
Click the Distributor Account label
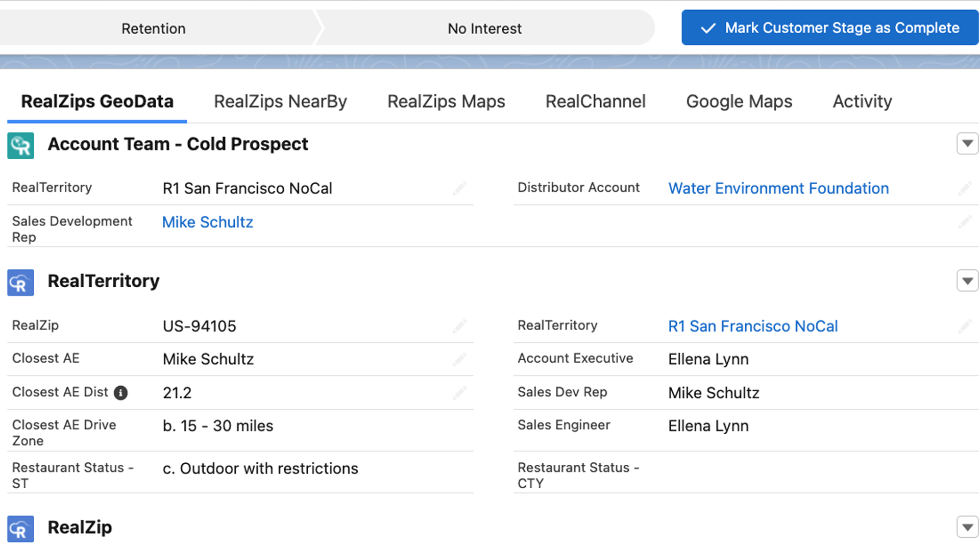point(578,188)
